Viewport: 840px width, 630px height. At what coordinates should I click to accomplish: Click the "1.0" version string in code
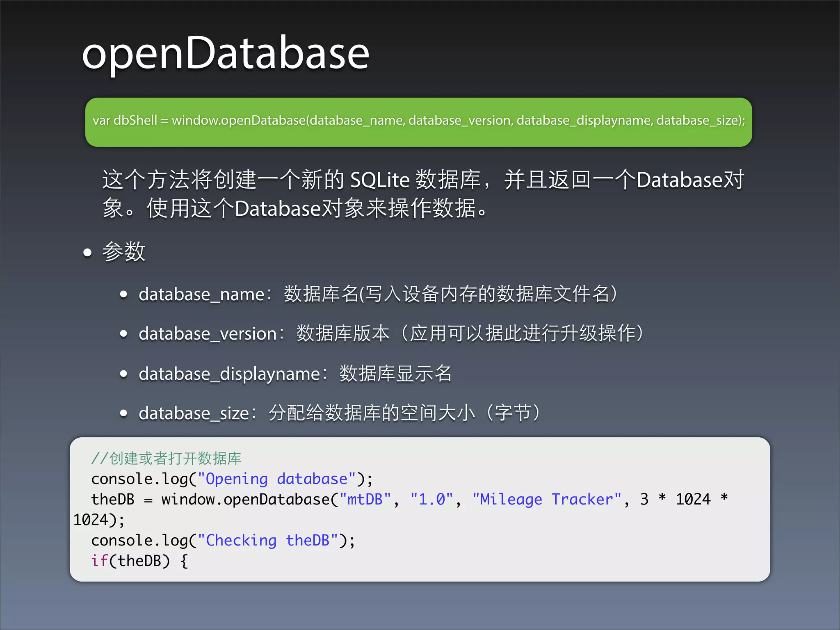pos(432,500)
